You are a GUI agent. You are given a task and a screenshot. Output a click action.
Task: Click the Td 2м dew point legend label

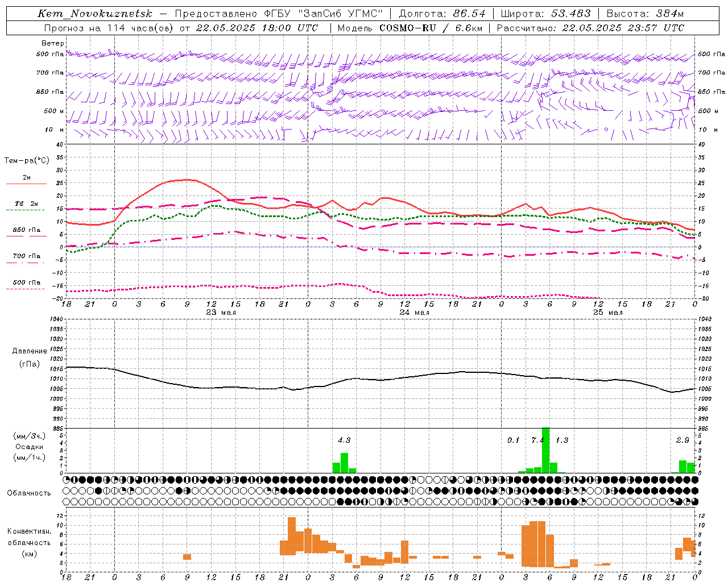[26, 203]
